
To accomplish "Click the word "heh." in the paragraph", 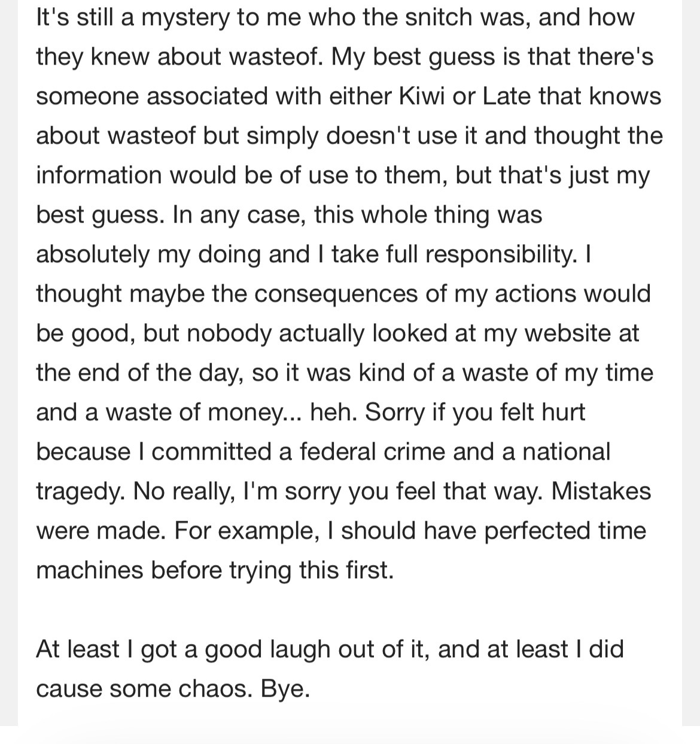I will point(333,412).
